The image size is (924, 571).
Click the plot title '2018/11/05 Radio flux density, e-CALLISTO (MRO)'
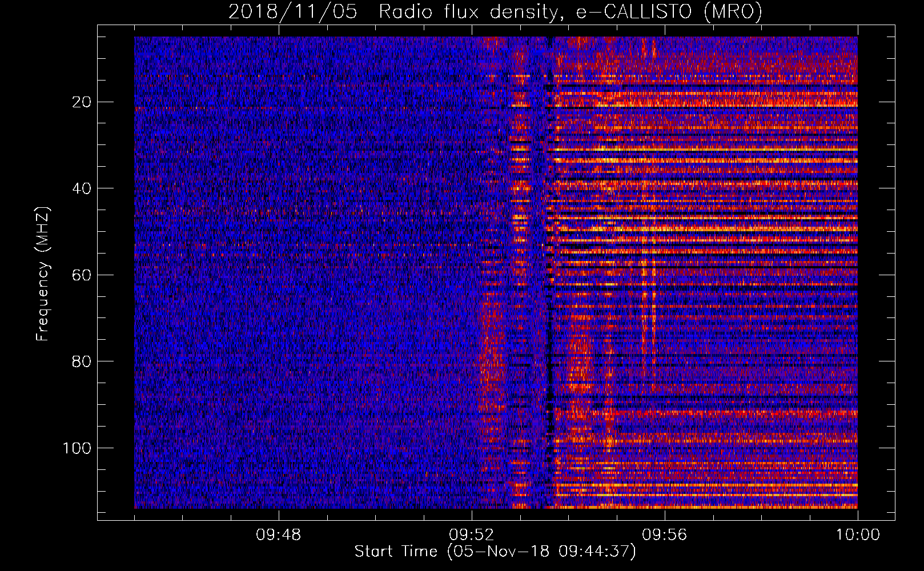(x=495, y=11)
